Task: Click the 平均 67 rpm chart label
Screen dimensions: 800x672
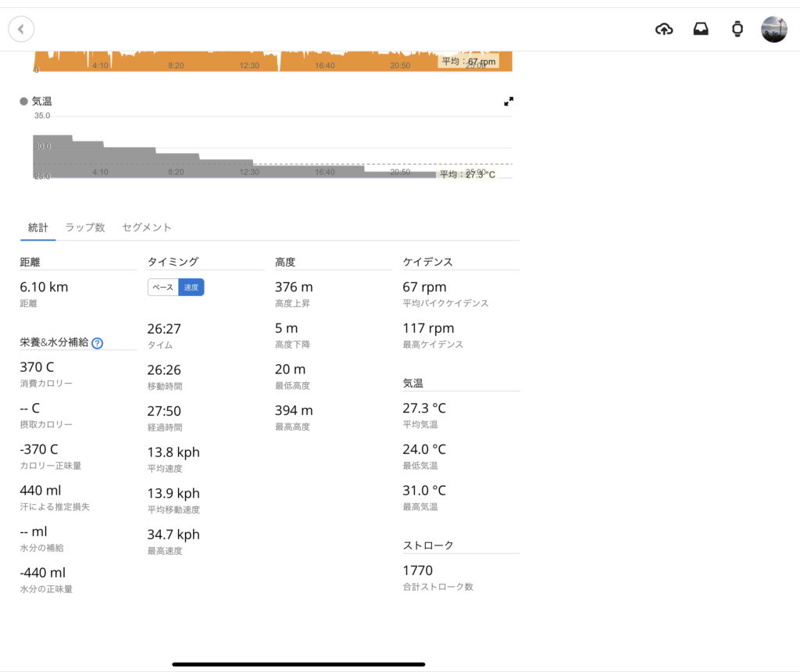Action: [468, 61]
